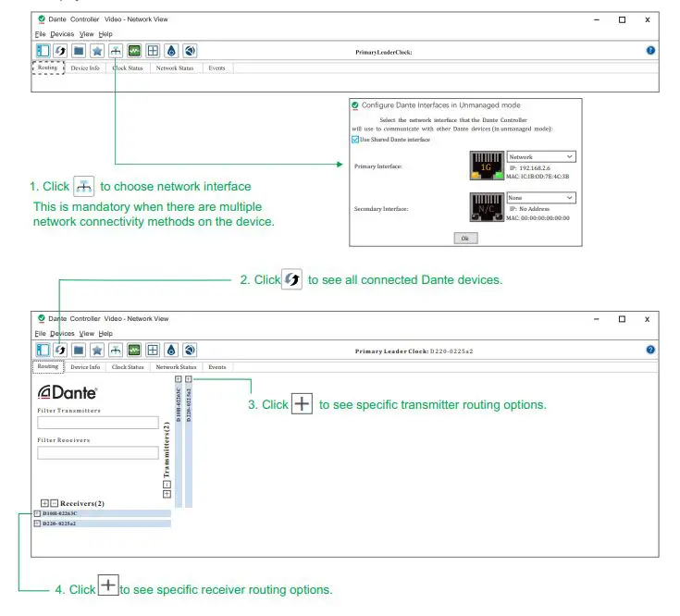680x616 pixels.
Task: Open the blue help question mark in the upper window
Action: [x=650, y=50]
